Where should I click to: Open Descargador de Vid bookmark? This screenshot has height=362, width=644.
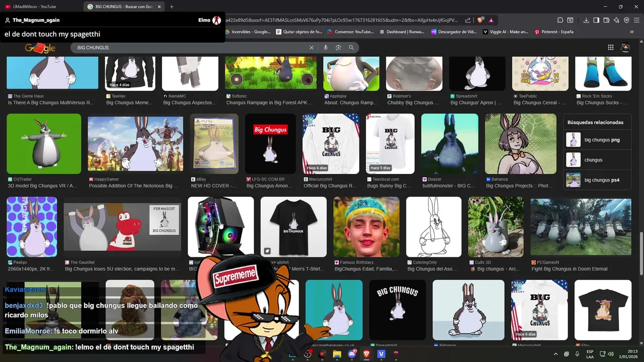(x=454, y=32)
